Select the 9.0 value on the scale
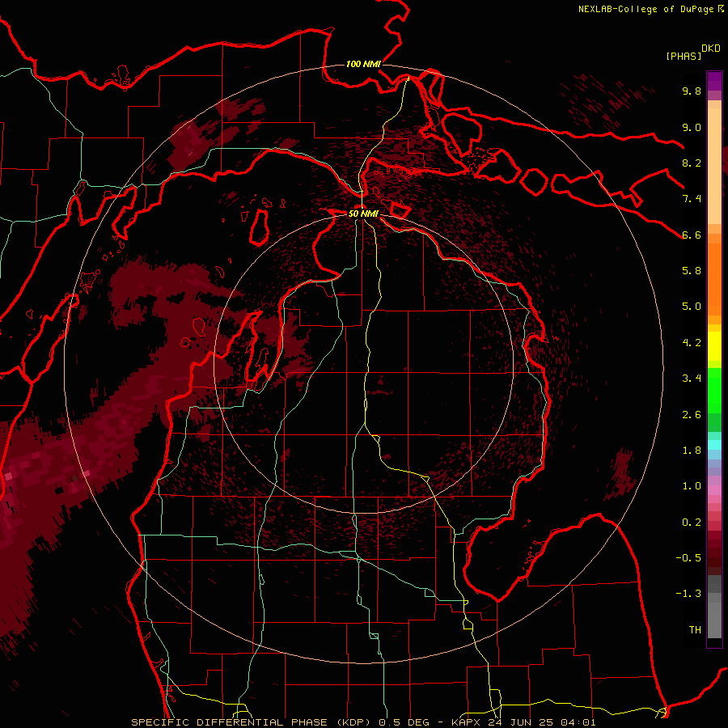728x728 pixels. tap(692, 127)
